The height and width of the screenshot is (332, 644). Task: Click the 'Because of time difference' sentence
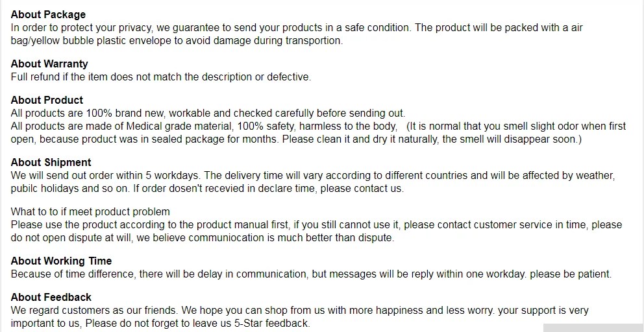312,274
